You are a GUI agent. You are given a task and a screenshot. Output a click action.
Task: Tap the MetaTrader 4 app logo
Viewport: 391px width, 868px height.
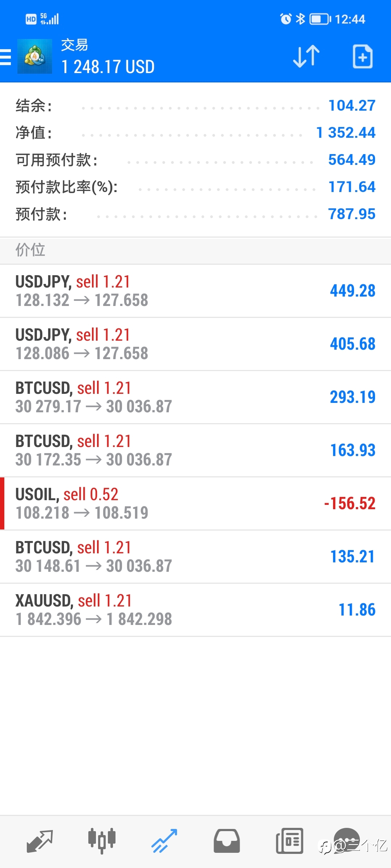(x=35, y=56)
